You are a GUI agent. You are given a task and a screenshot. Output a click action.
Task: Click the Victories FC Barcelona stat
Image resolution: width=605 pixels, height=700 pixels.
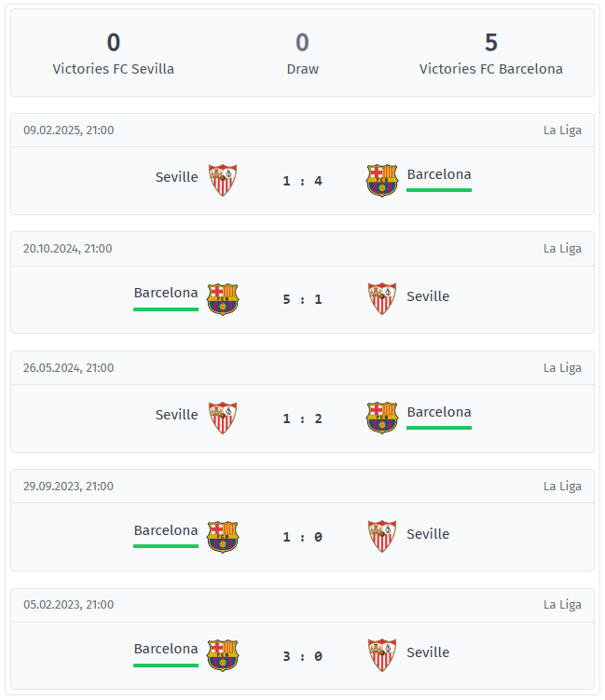point(490,54)
